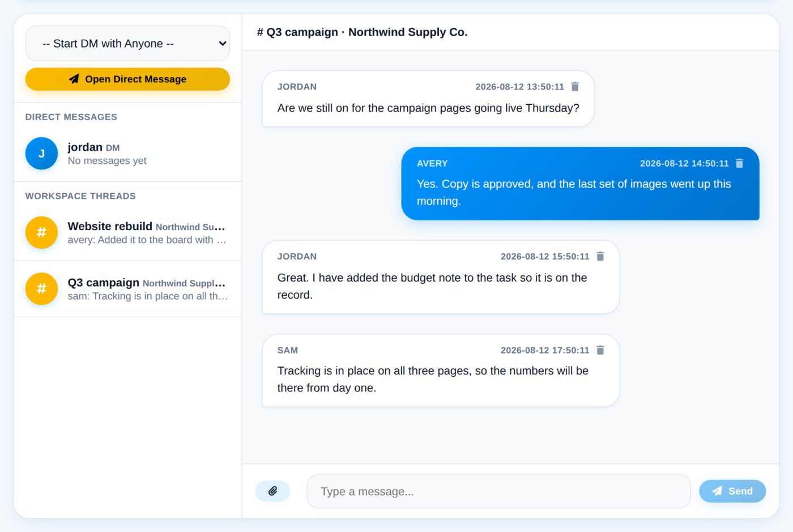Open jordan's blue J avatar
The width and height of the screenshot is (793, 532).
(41, 154)
